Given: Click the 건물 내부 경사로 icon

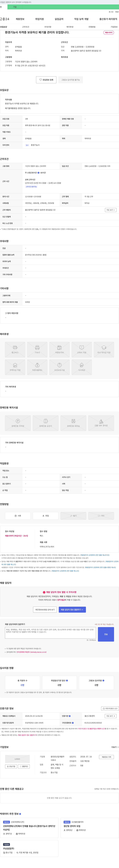Looking at the screenshot, I should click(x=101, y=423).
